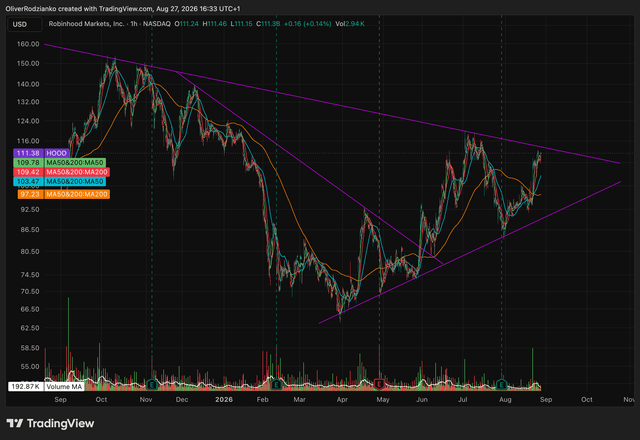The image size is (640, 440).
Task: Click the low value L111.15
Action: [241, 24]
